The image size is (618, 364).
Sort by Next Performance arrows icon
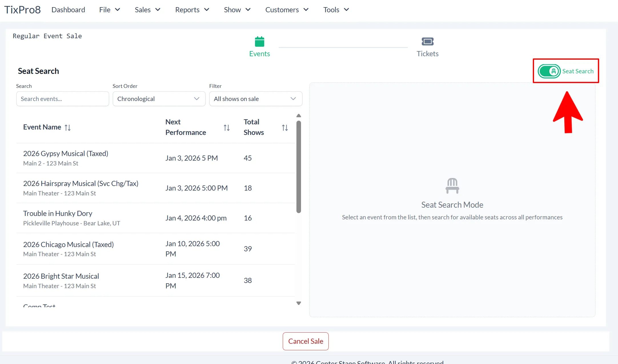click(226, 128)
